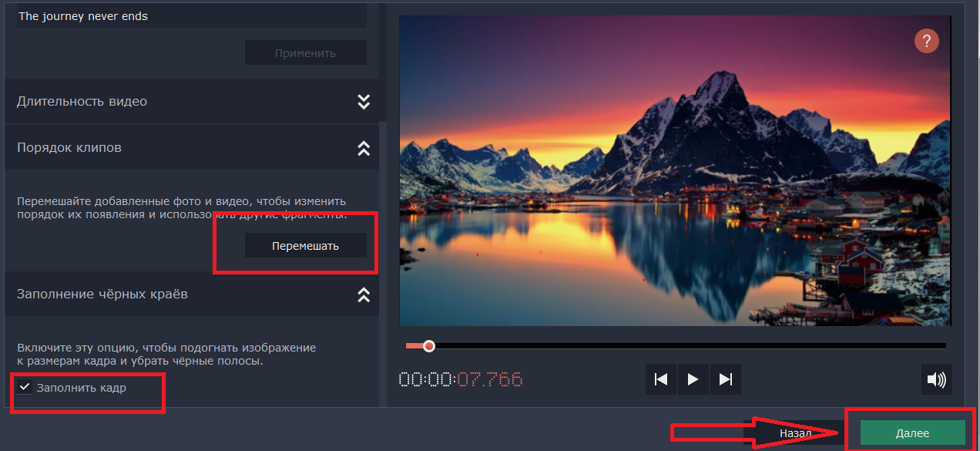Click the settings panel vertical scrollbar
Viewport: 980px width, 451px height.
tap(383, 62)
